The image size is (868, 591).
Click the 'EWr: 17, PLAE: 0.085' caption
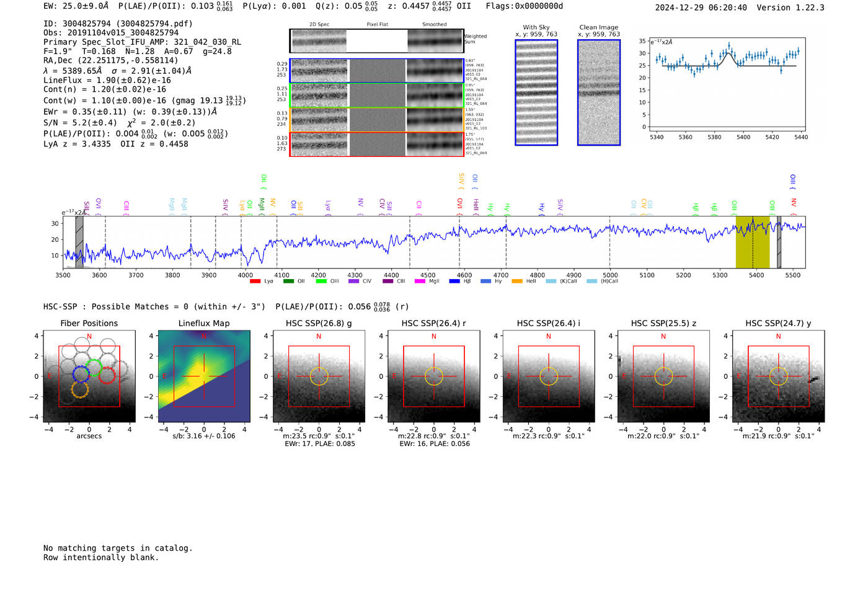[x=320, y=444]
